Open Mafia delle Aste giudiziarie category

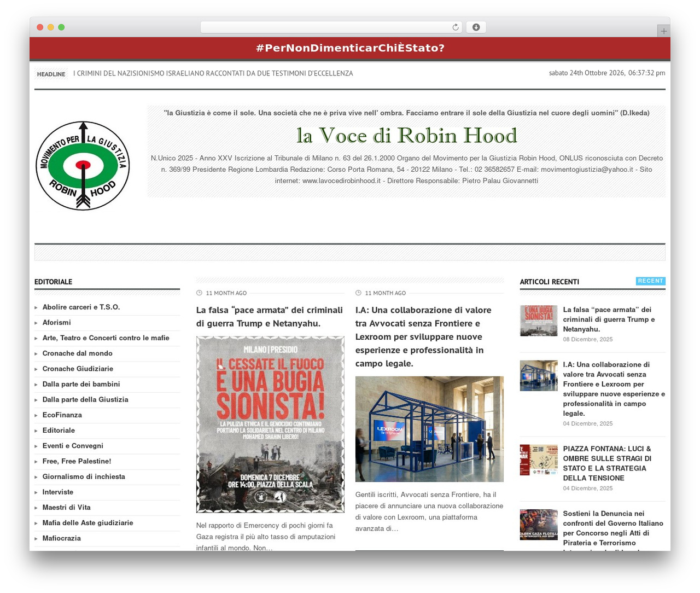click(x=88, y=522)
